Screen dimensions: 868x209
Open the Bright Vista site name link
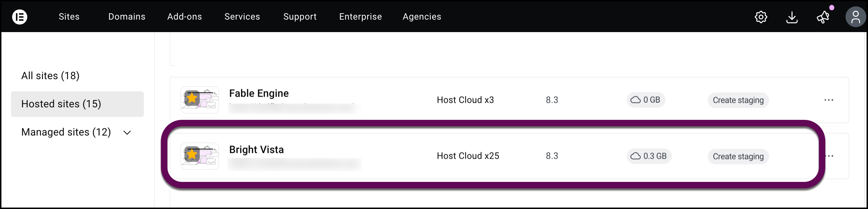[x=256, y=150]
